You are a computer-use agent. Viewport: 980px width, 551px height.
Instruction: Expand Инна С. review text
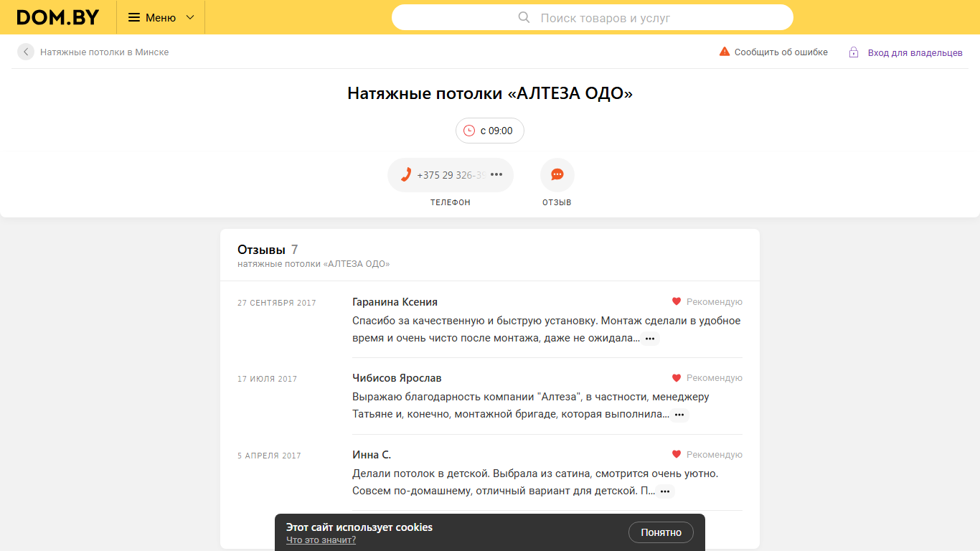665,491
